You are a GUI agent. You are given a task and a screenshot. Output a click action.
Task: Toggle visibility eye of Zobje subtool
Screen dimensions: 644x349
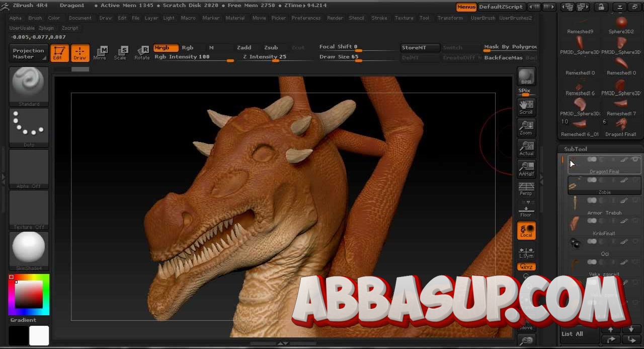[x=635, y=180]
